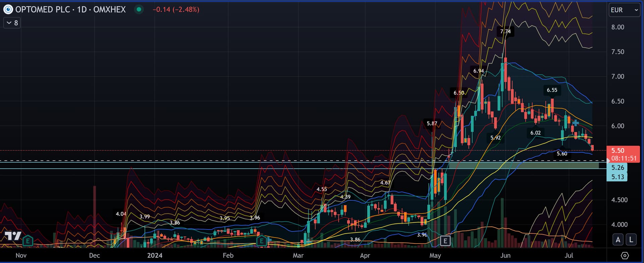
Task: Click the 4.55 pivot label
Action: [322, 189]
